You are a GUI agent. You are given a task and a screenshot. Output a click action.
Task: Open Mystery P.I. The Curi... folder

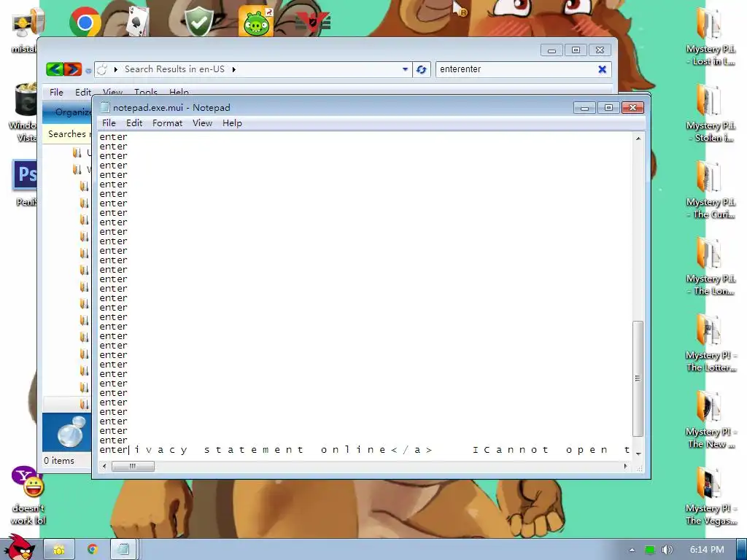click(x=710, y=190)
